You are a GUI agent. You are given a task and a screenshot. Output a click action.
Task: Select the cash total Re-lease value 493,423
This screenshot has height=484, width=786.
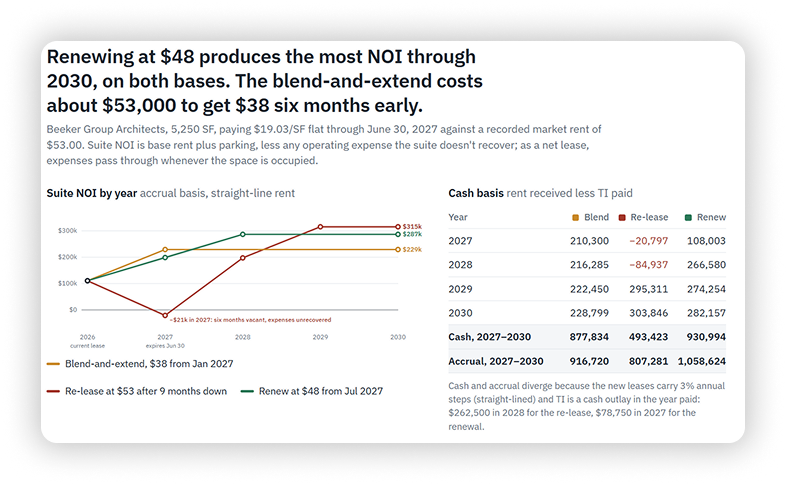pyautogui.click(x=648, y=337)
